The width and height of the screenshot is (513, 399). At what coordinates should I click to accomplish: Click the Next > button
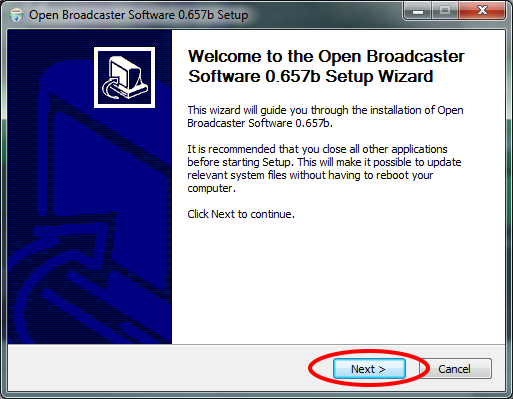(369, 369)
